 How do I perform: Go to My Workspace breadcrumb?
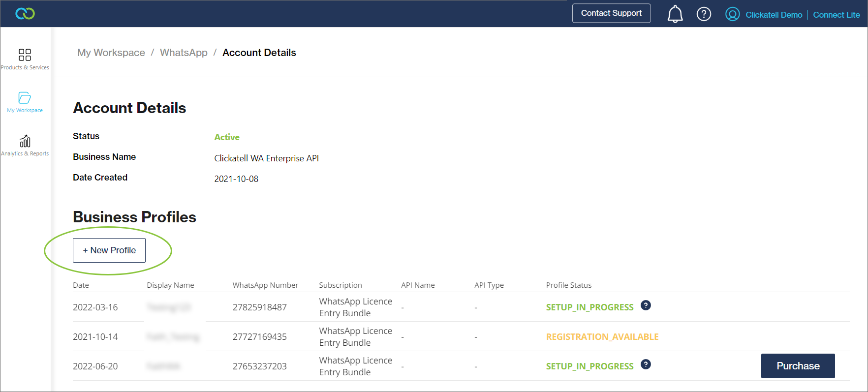[x=111, y=53]
